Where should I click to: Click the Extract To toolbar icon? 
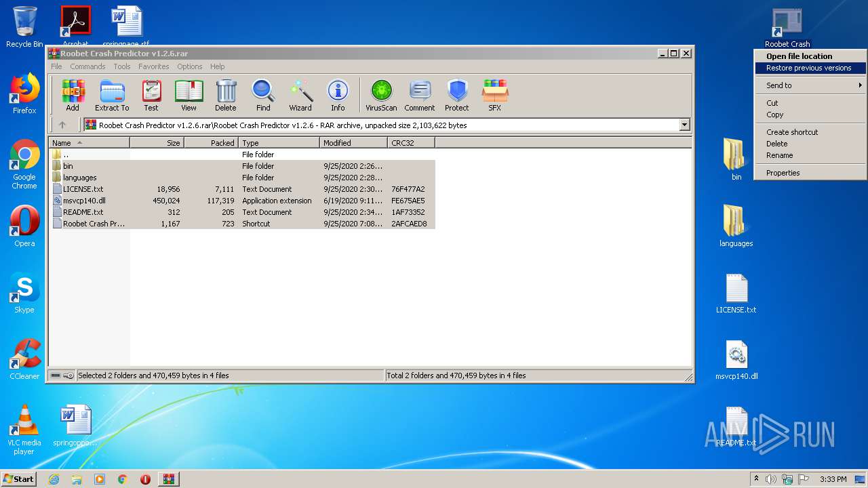(x=112, y=96)
